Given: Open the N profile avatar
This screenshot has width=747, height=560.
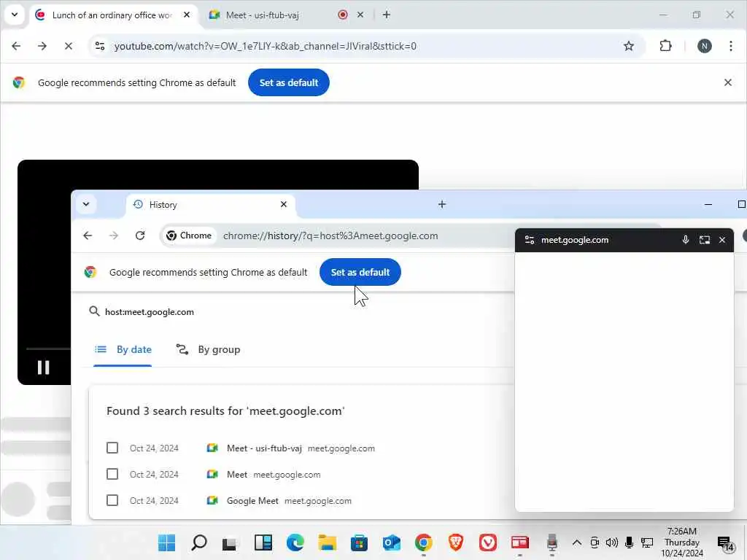Looking at the screenshot, I should coord(705,46).
